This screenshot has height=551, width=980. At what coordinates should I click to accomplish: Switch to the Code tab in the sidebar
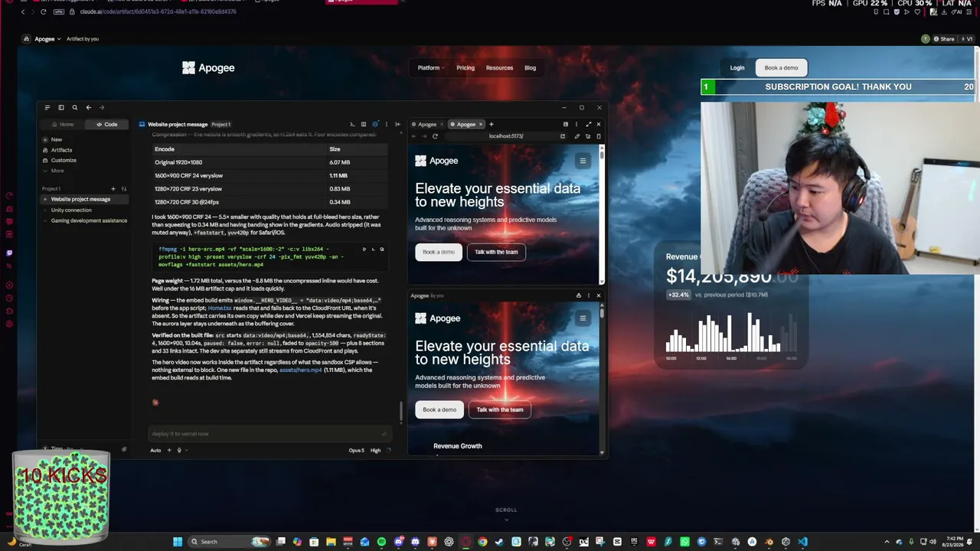tap(107, 124)
